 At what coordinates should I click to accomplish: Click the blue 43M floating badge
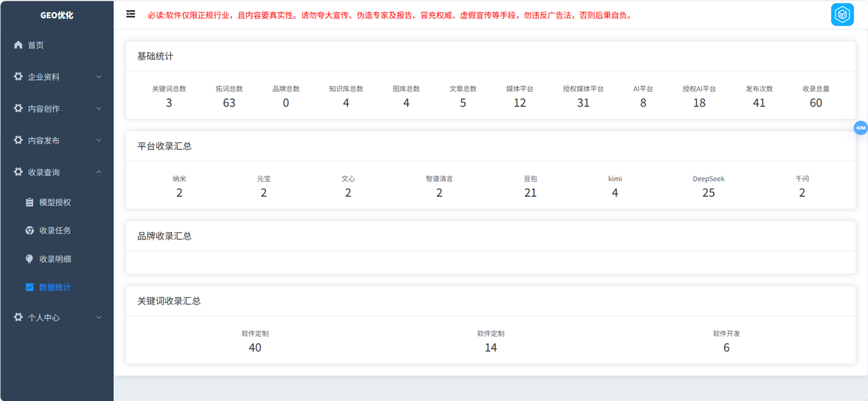tap(861, 128)
